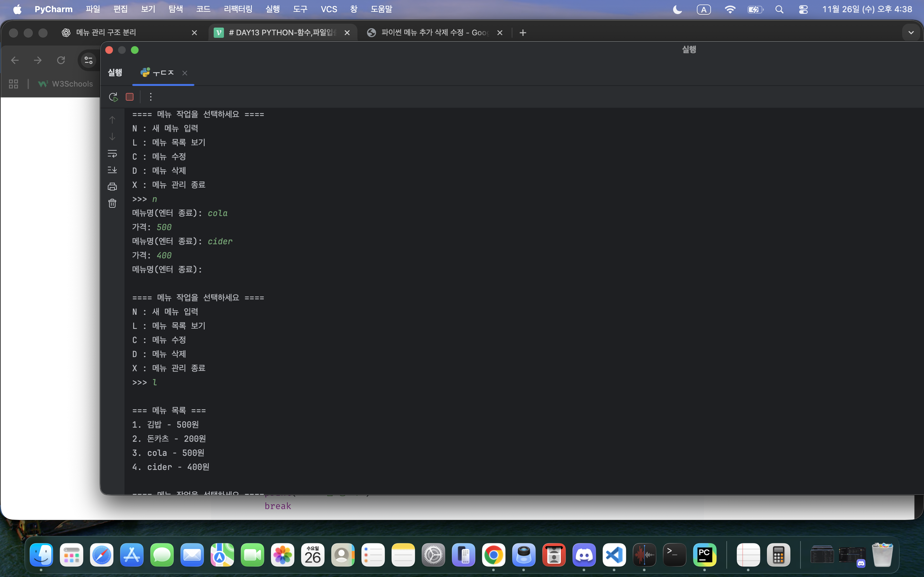Open a new browser tab with plus button
Viewport: 924px width, 577px height.
coord(523,33)
